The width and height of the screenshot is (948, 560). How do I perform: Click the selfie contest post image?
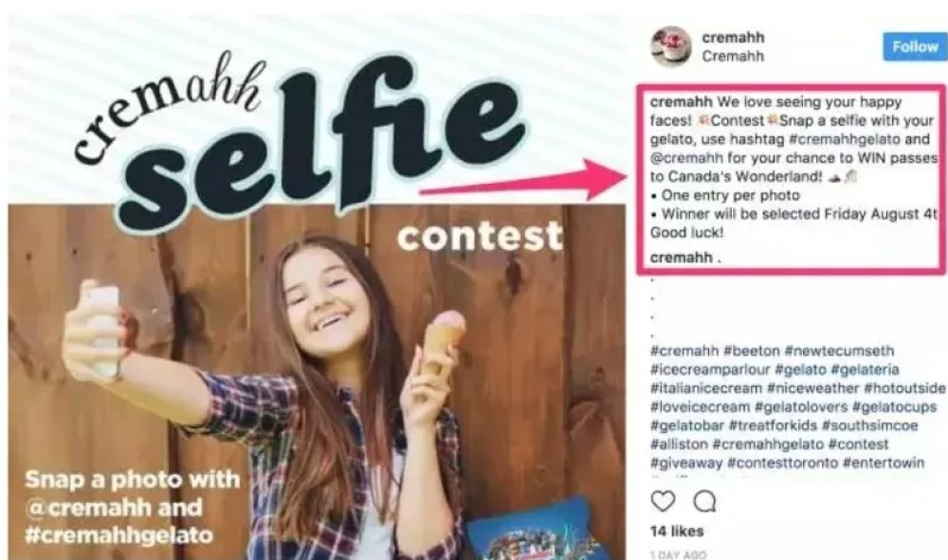pos(317,287)
